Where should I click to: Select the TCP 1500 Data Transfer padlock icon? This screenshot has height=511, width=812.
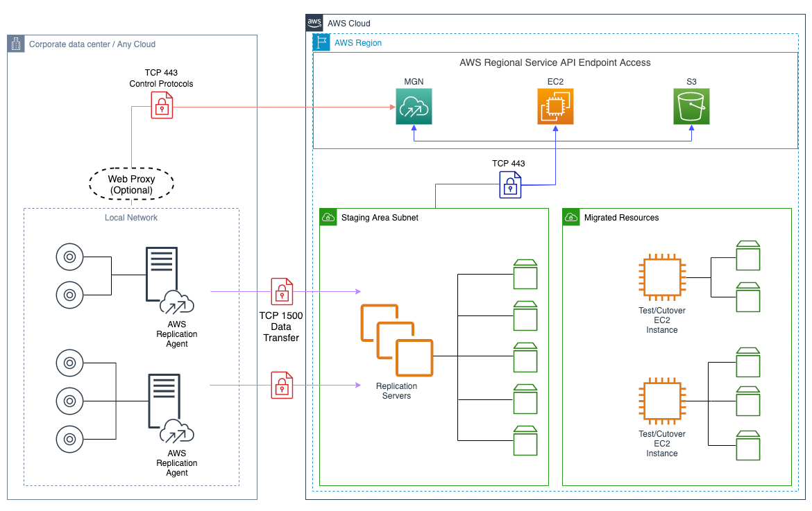pyautogui.click(x=282, y=291)
